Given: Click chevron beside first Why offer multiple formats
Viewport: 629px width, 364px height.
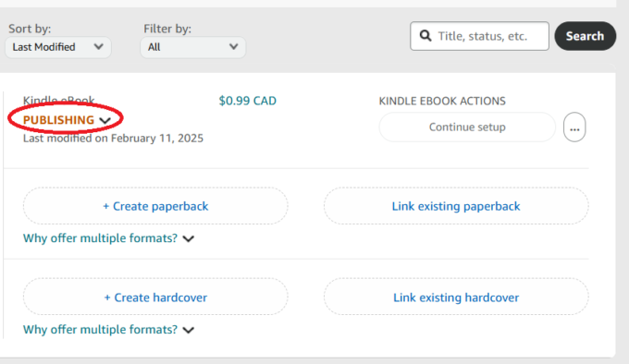Looking at the screenshot, I should pyautogui.click(x=189, y=239).
